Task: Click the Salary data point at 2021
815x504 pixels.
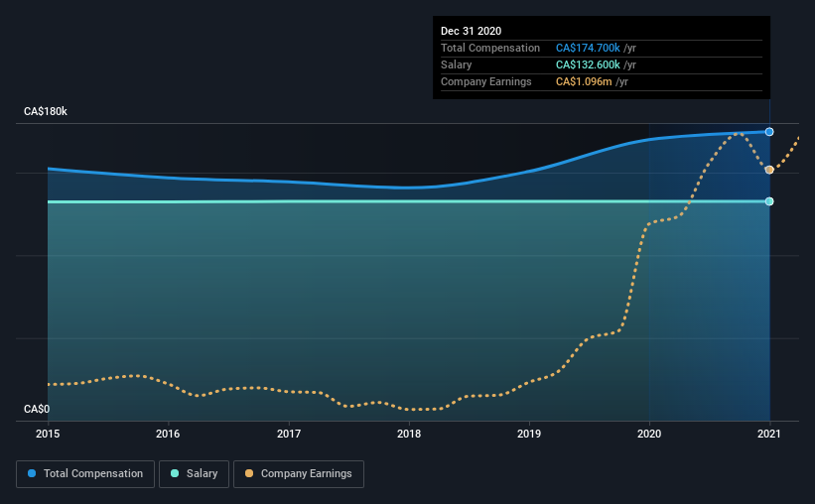Action: [x=769, y=201]
